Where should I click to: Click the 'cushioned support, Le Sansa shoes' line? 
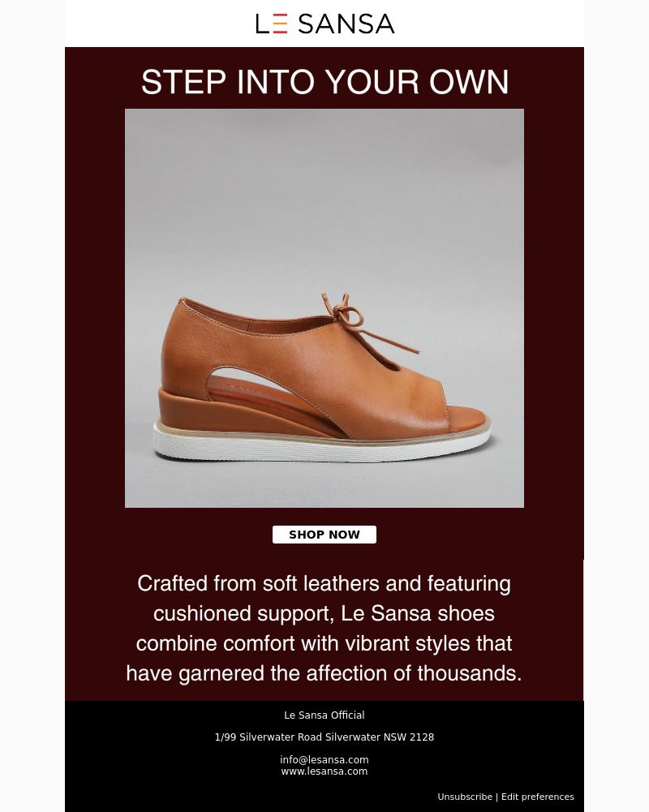tap(324, 613)
